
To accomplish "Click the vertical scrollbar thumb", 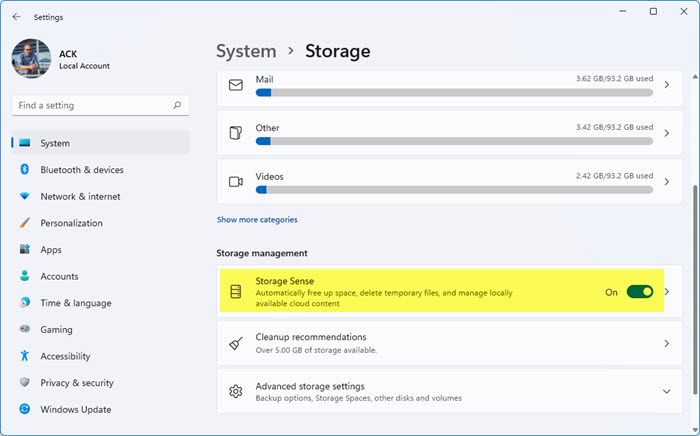I will 694,290.
